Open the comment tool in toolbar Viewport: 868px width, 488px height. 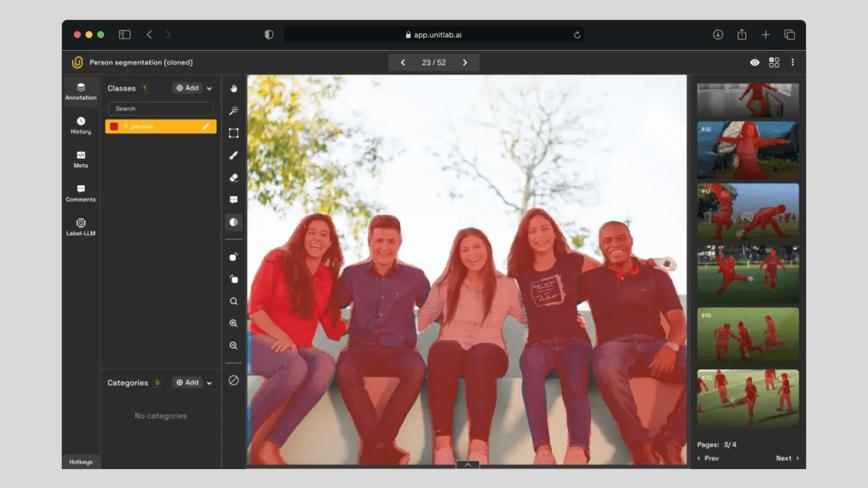(233, 200)
